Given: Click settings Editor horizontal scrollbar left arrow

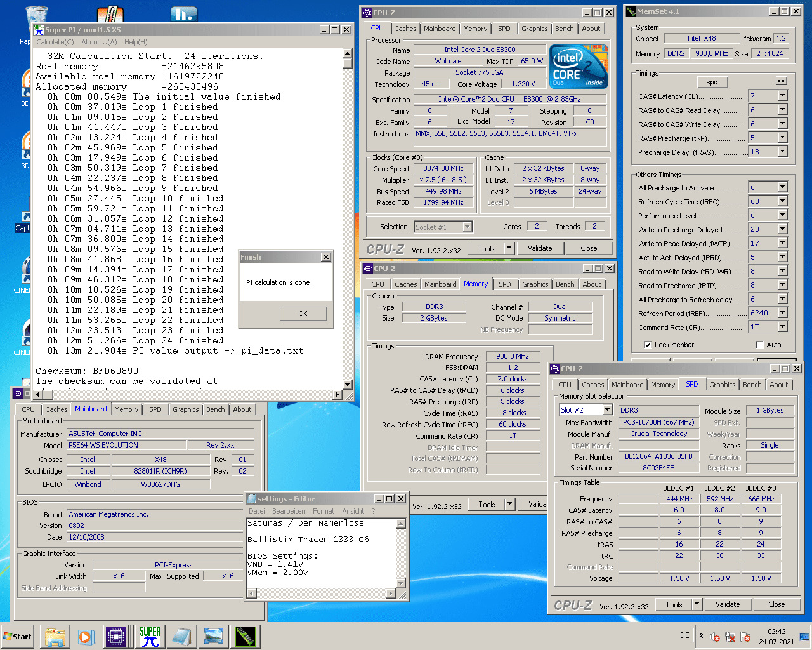Looking at the screenshot, I should [252, 594].
